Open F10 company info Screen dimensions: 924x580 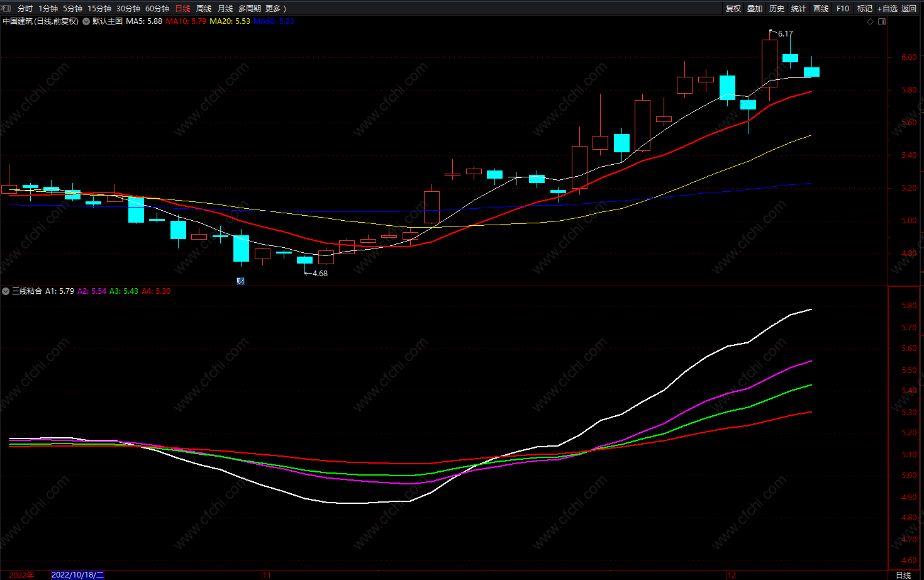[x=843, y=8]
